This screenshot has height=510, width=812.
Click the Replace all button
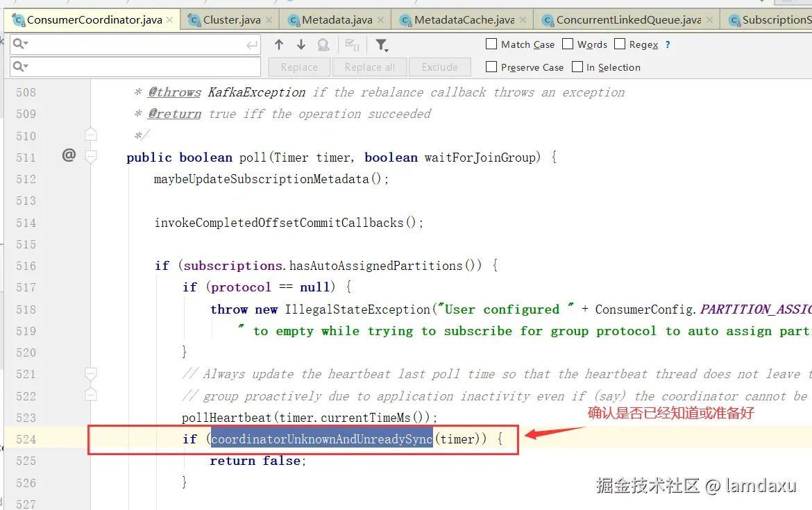point(369,67)
